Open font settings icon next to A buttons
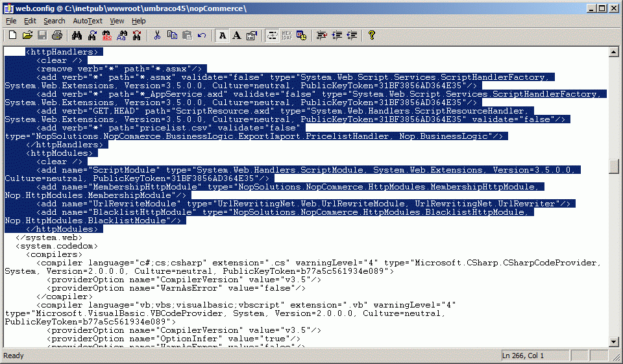 pos(252,36)
